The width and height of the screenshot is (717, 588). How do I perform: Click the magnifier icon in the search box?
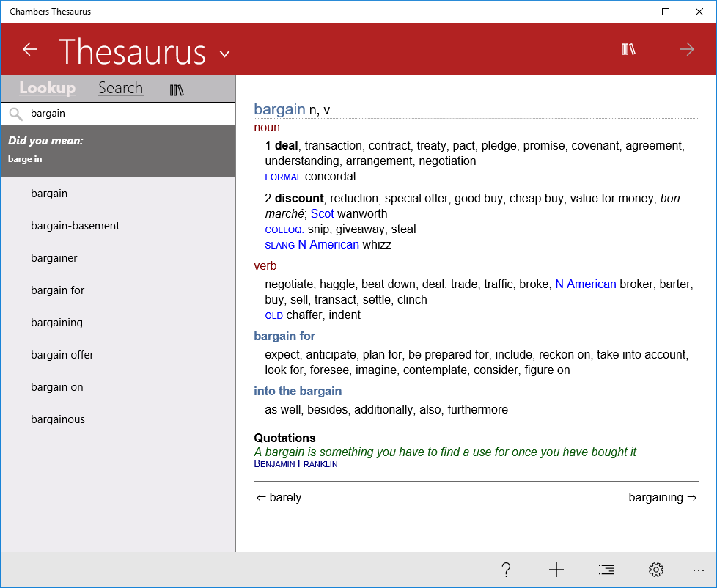click(x=16, y=114)
